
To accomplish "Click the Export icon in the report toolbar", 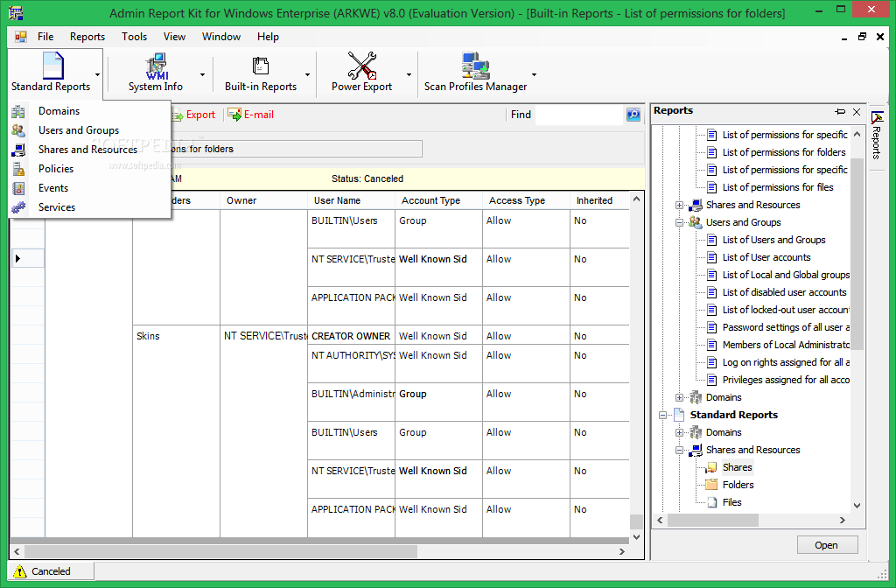I will pos(177,115).
